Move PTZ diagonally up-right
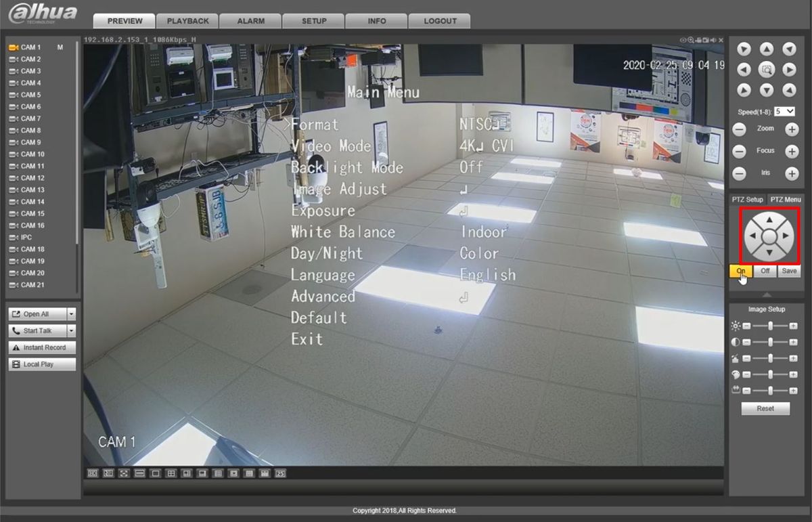812x522 pixels. [x=789, y=49]
